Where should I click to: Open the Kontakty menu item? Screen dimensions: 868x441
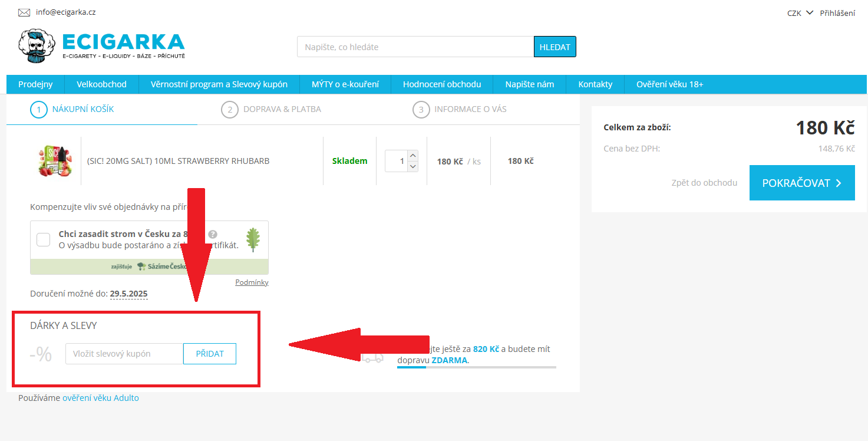(x=595, y=84)
